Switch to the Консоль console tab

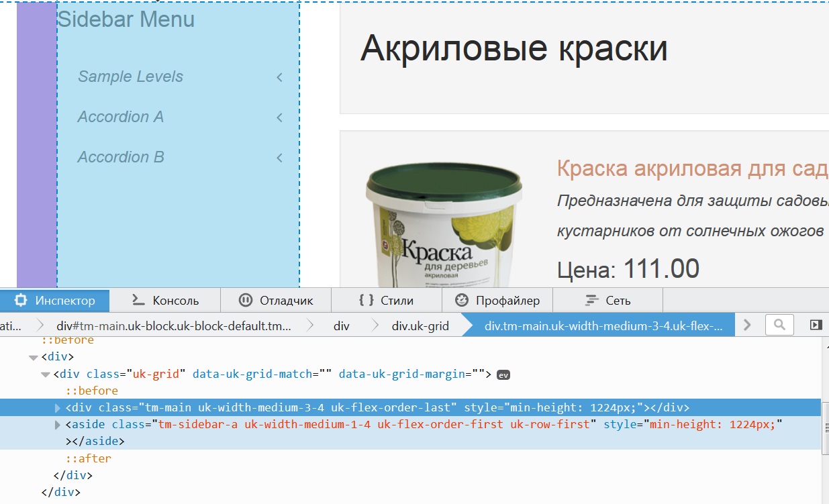pos(165,301)
